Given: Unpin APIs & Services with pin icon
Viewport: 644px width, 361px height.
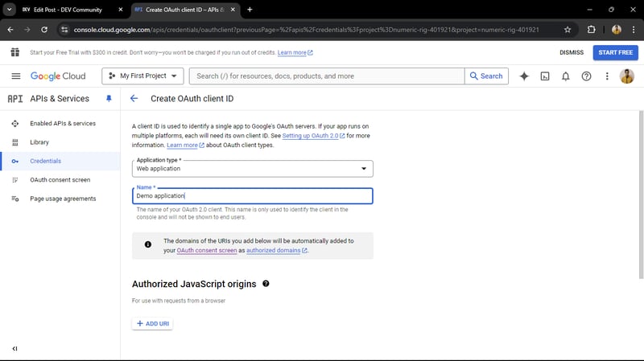Looking at the screenshot, I should 109,98.
